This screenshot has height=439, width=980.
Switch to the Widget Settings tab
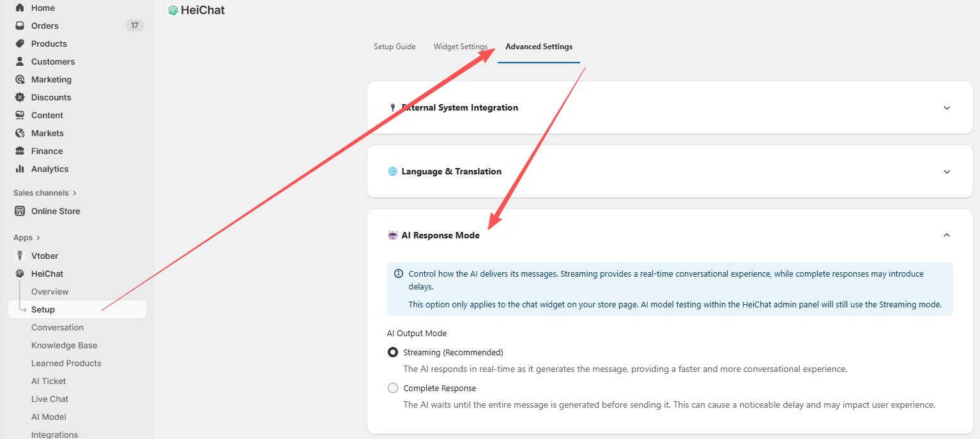(x=460, y=47)
